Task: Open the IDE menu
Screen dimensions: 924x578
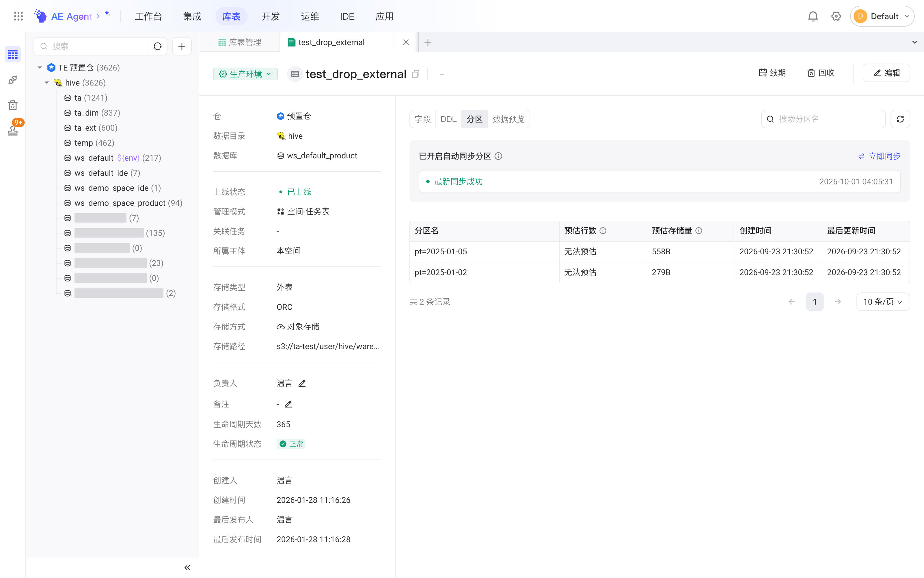Action: click(347, 16)
